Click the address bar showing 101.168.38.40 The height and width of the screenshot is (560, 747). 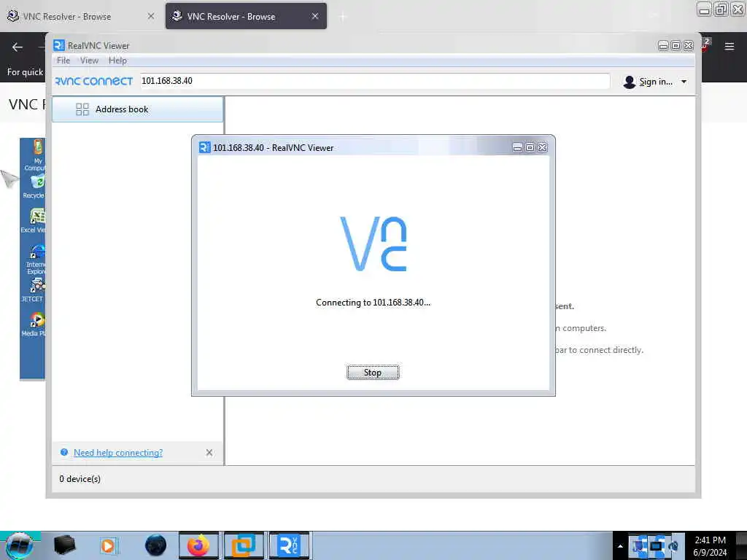pyautogui.click(x=374, y=81)
